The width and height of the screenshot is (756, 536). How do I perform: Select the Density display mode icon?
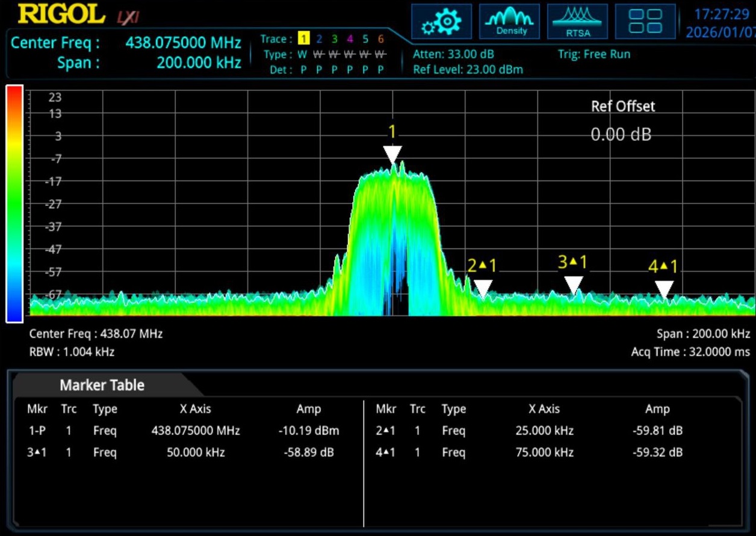pyautogui.click(x=509, y=21)
